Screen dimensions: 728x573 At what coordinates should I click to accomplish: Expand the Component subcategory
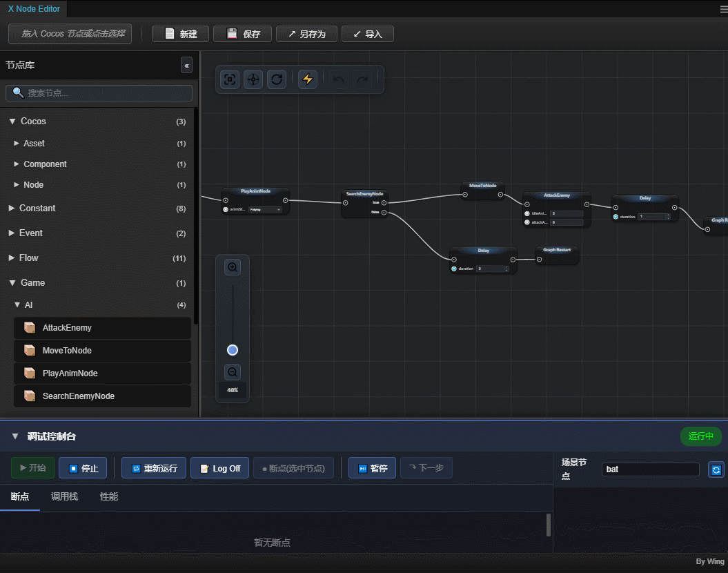(17, 164)
